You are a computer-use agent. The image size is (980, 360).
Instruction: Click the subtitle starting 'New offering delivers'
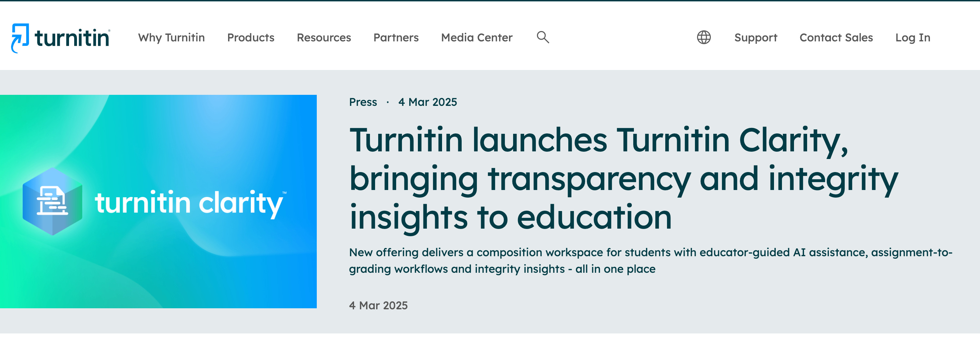click(650, 260)
